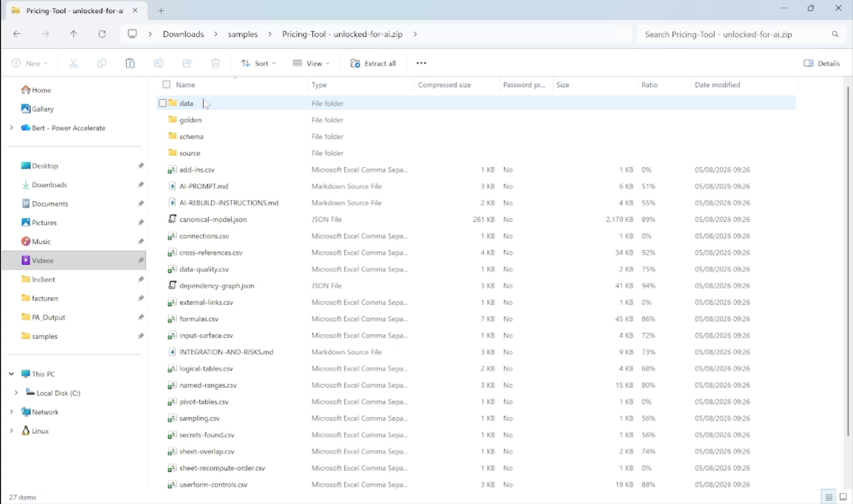The image size is (853, 504).
Task: Expand the Linux tree node
Action: [x=11, y=431]
